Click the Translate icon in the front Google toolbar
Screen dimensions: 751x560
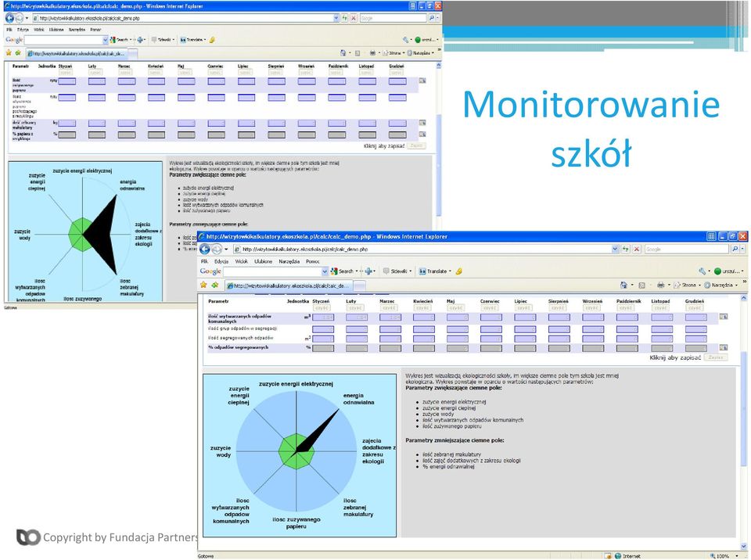[x=422, y=271]
